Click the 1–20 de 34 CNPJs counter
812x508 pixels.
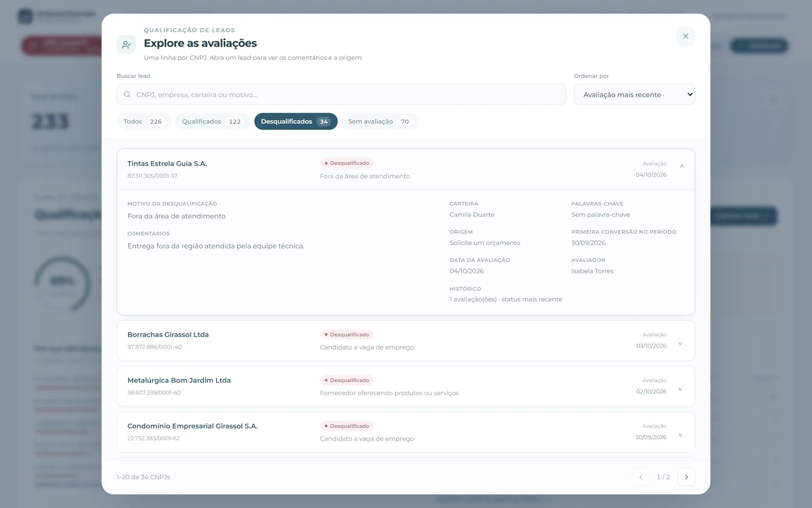[x=143, y=477]
